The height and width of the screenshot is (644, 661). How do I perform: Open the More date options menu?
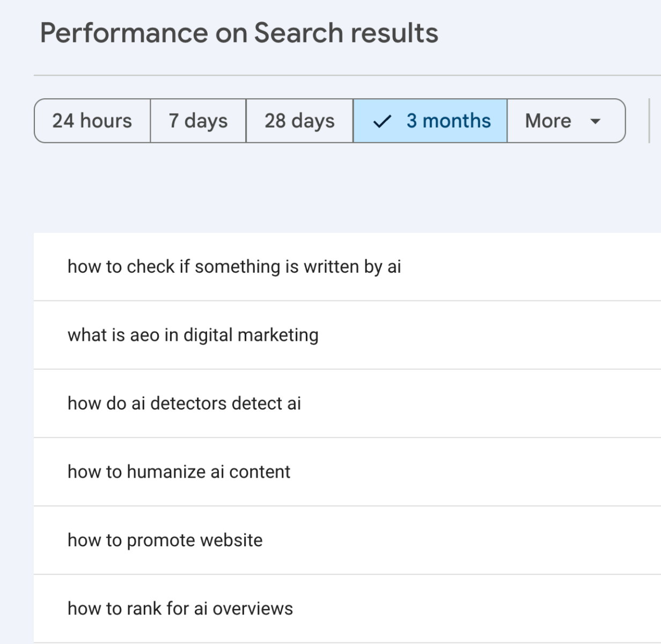(548, 121)
